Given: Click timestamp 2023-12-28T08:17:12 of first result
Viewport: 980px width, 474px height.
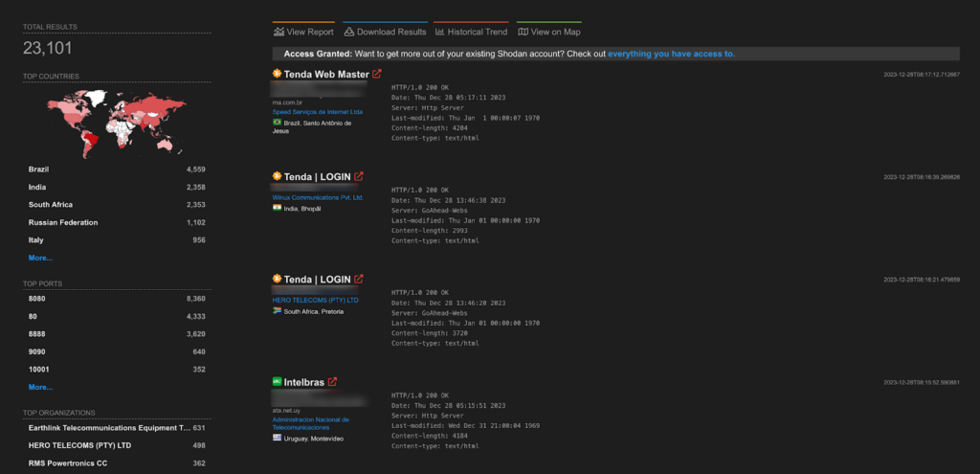Looking at the screenshot, I should (x=922, y=75).
